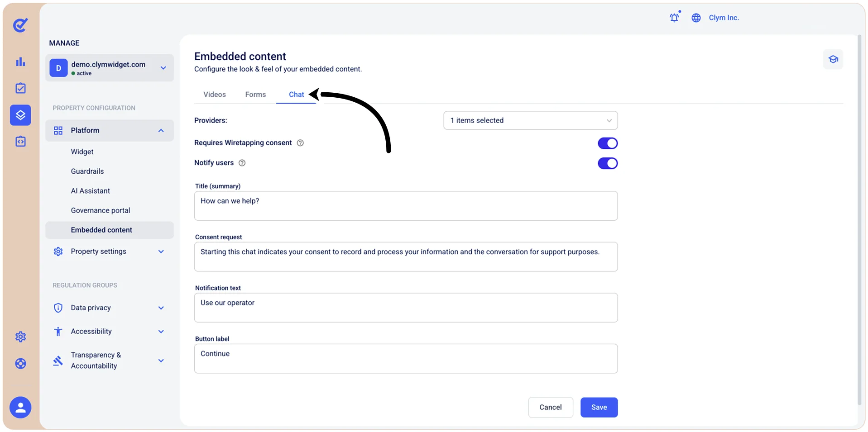
Task: Click the lifebuoy support icon
Action: pos(20,363)
